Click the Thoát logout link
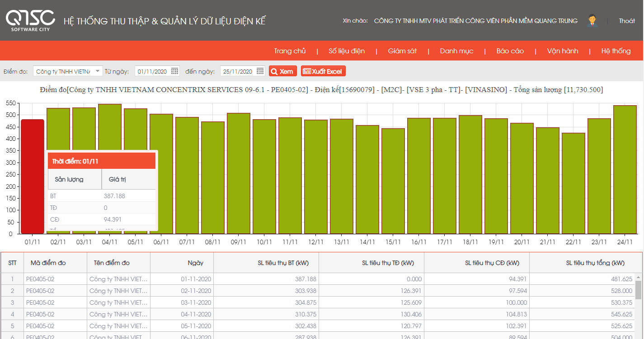This screenshot has height=339, width=644. pyautogui.click(x=627, y=21)
